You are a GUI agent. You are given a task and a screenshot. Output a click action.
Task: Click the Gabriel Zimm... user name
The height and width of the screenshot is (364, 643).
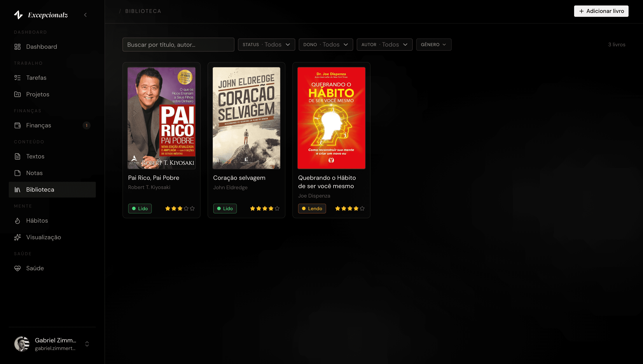[56, 340]
